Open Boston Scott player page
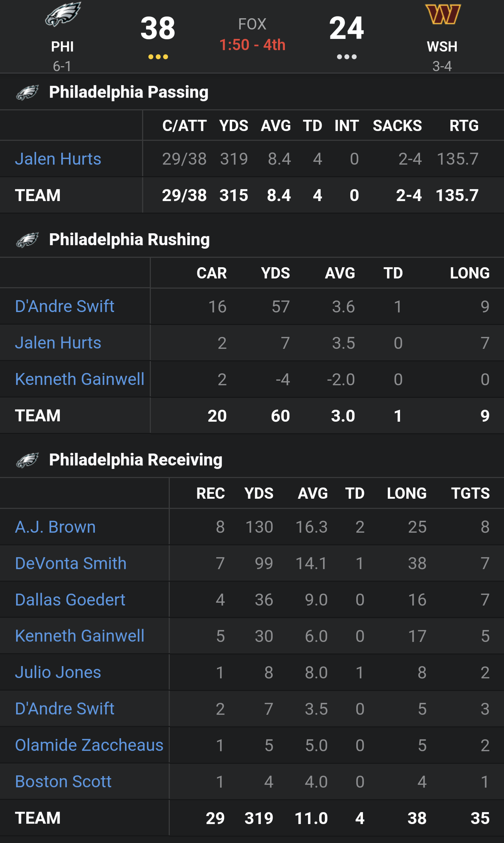This screenshot has height=843, width=504. (x=63, y=782)
